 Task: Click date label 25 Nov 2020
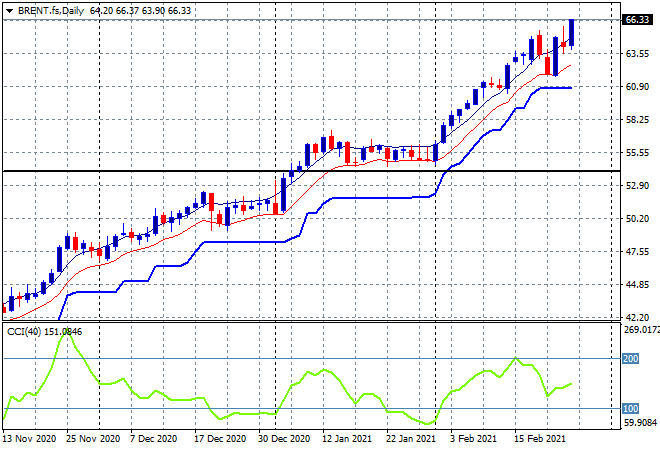93,439
